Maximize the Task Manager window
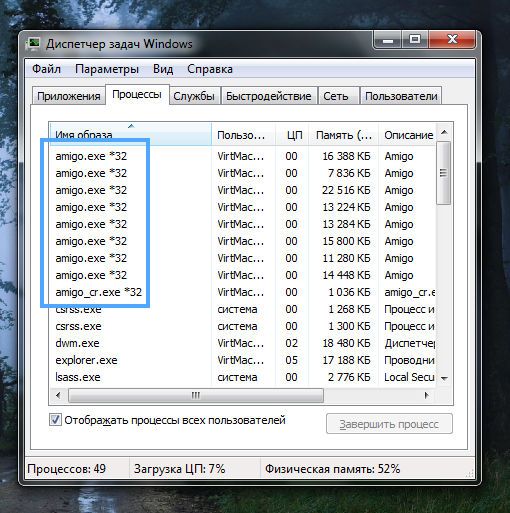The width and height of the screenshot is (510, 513). pos(415,40)
